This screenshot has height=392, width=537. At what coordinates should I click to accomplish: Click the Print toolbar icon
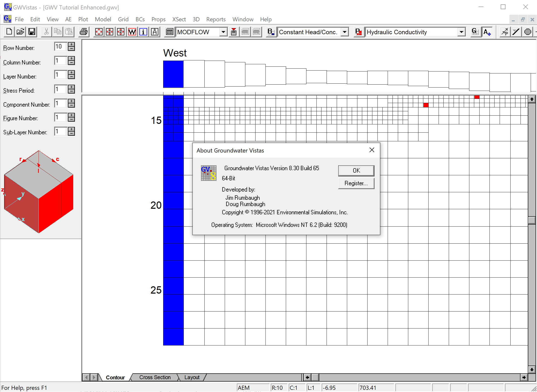pyautogui.click(x=84, y=32)
